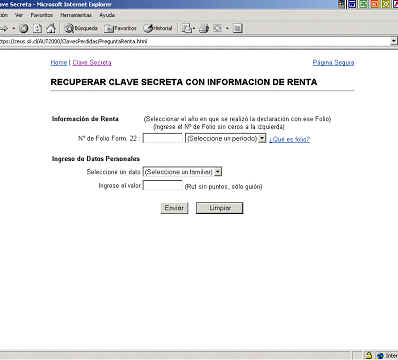Screen dimensions: 398x360
Task: Open the Historial toolbar button
Action: (x=158, y=29)
